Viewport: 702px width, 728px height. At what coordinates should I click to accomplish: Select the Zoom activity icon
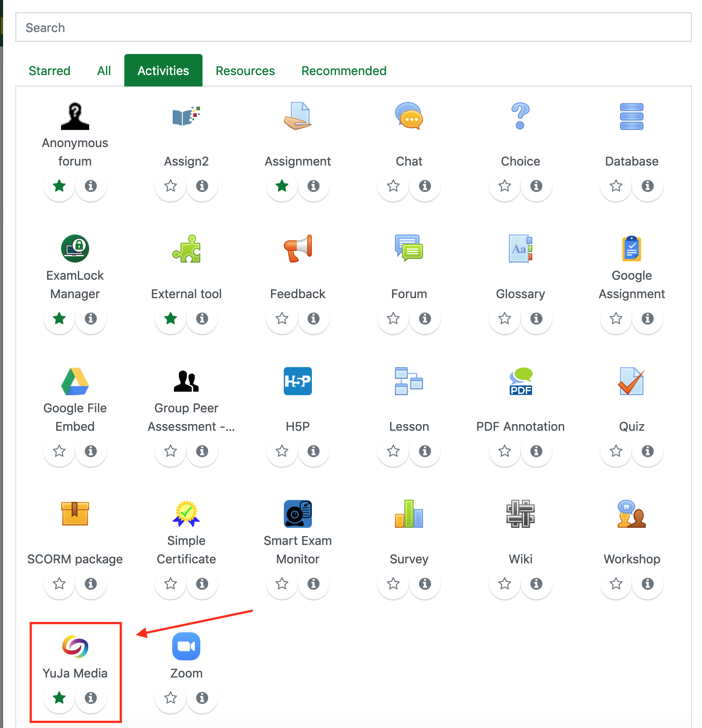pos(186,646)
